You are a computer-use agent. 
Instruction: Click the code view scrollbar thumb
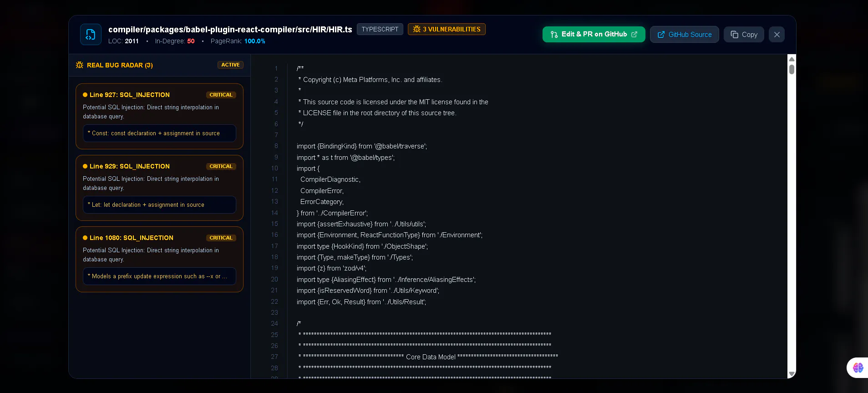792,69
